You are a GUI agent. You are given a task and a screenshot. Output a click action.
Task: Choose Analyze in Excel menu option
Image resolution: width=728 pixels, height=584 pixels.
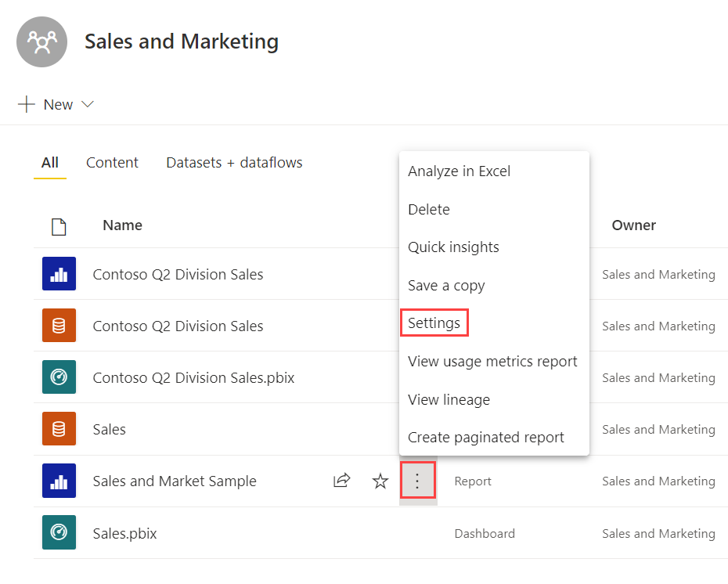click(459, 171)
